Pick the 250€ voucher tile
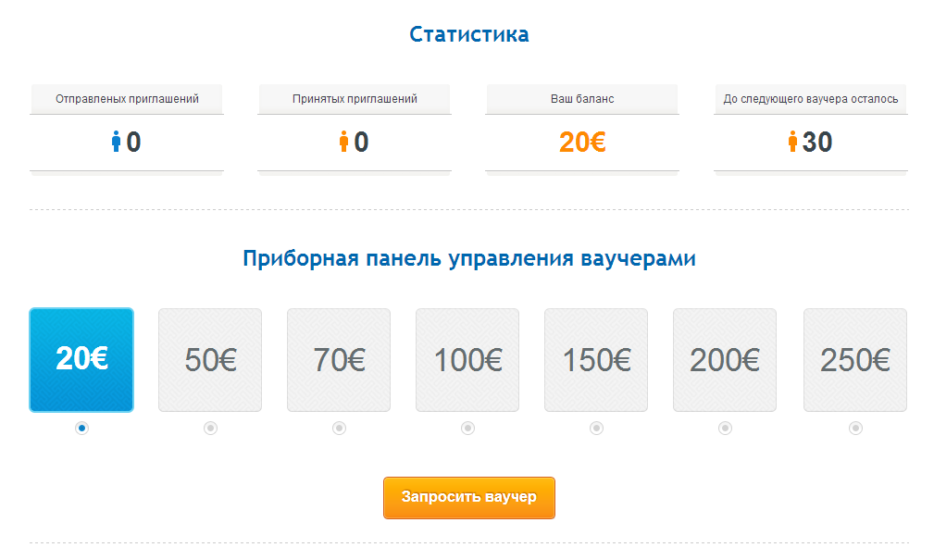This screenshot has width=934, height=560. (x=855, y=360)
